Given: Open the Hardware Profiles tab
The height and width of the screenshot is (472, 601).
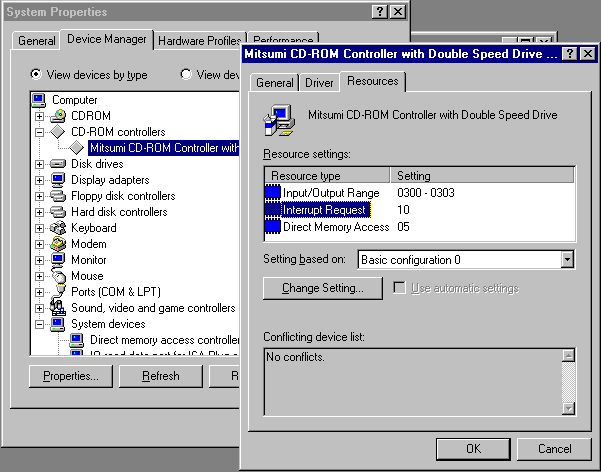Looking at the screenshot, I should (199, 41).
